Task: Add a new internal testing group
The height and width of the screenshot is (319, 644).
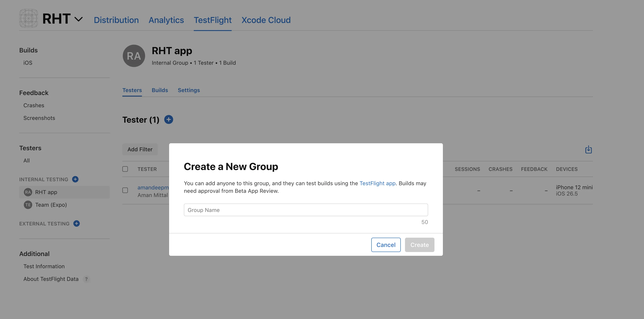Action: pyautogui.click(x=75, y=179)
